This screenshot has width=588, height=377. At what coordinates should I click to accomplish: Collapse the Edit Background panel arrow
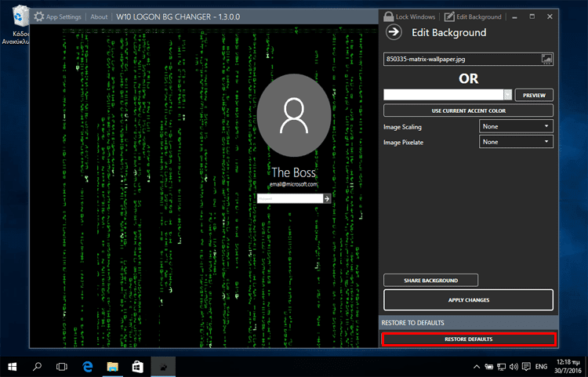[x=394, y=32]
